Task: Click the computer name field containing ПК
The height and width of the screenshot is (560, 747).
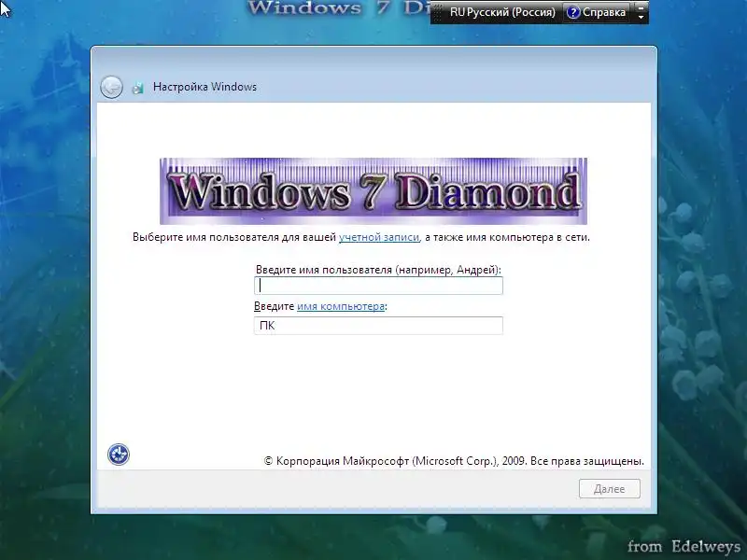Action: (x=378, y=326)
